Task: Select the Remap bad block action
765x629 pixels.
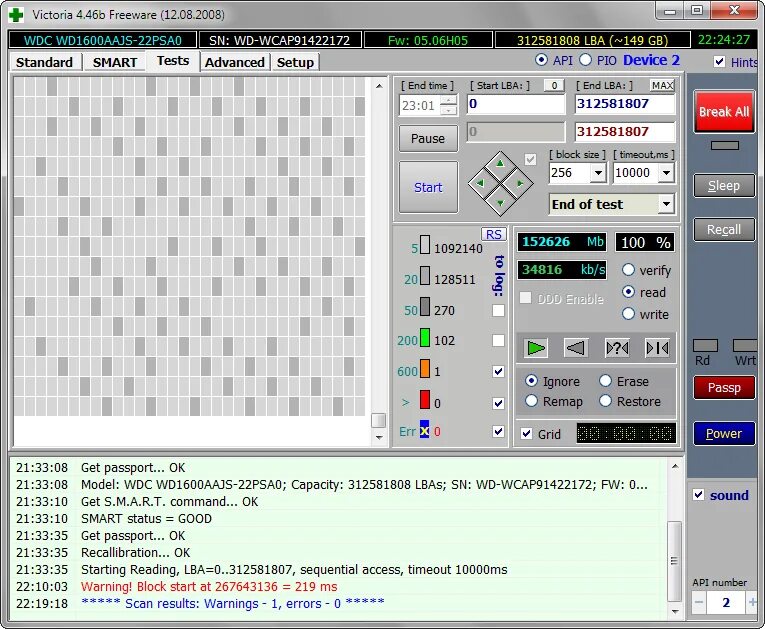Action: (531, 401)
